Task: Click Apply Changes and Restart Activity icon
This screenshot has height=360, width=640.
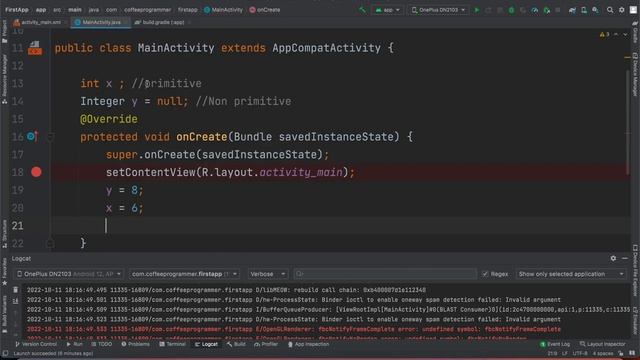Action: [488, 10]
